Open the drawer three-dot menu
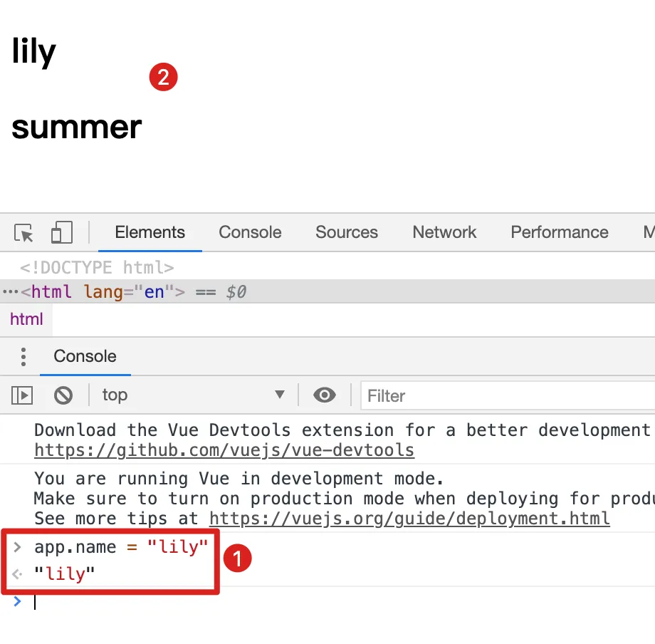The image size is (655, 644). pyautogui.click(x=23, y=356)
